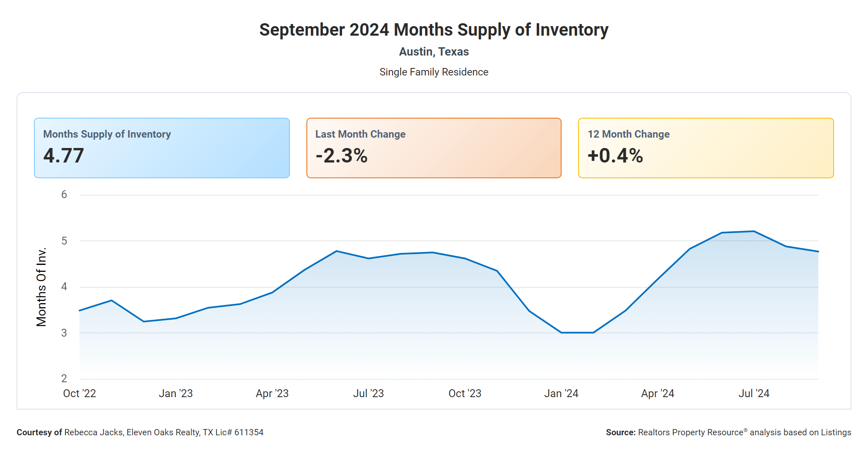868x456 pixels.
Task: Click the +0.4% change value
Action: (x=615, y=156)
